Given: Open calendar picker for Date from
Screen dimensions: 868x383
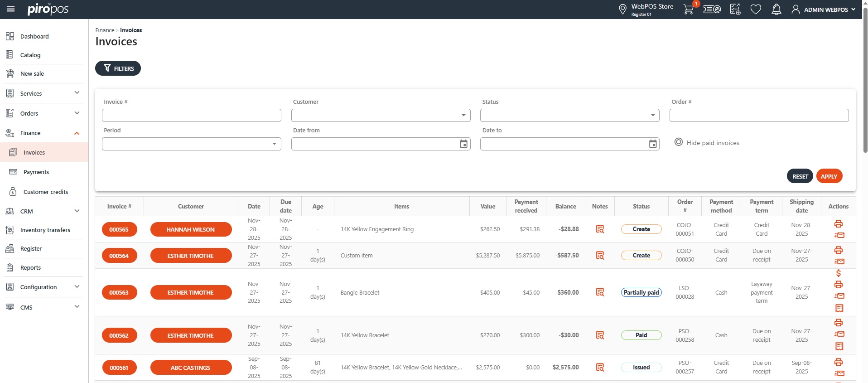Looking at the screenshot, I should click(463, 144).
